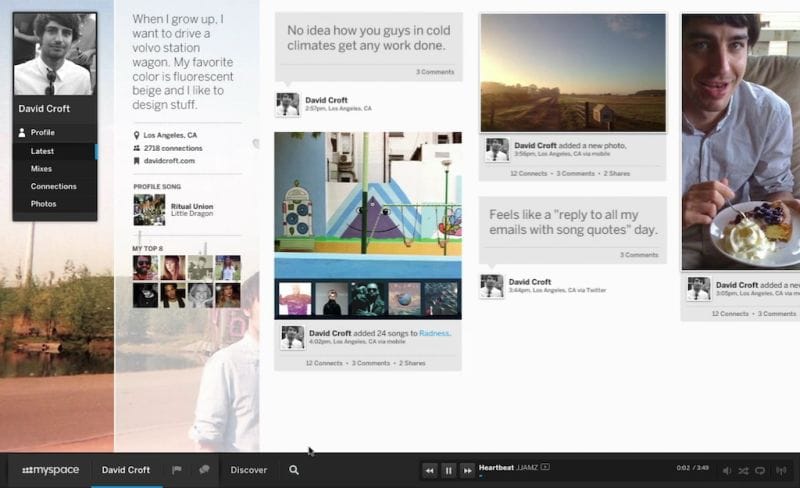Pause the currently playing song
The width and height of the screenshot is (800, 488).
coord(448,470)
